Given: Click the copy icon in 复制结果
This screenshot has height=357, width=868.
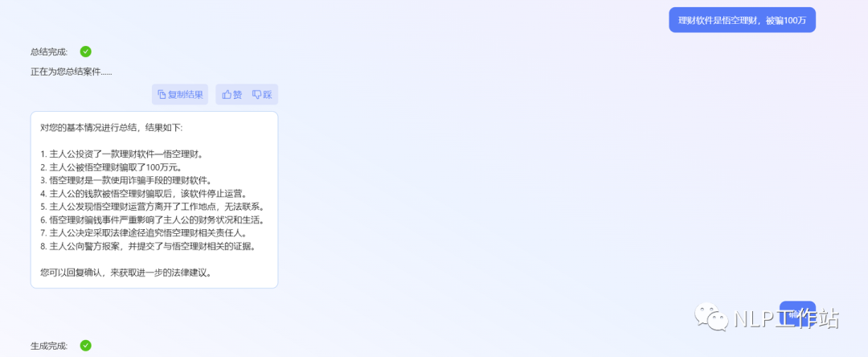Looking at the screenshot, I should tap(162, 95).
